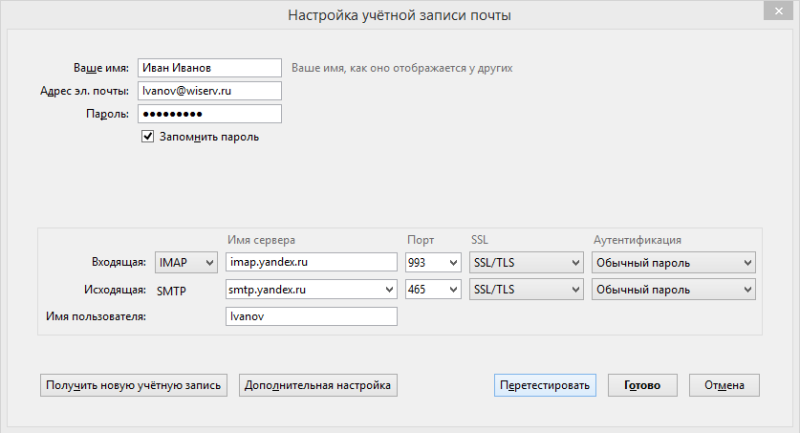Confirm with the 'Готово' button

(x=642, y=385)
